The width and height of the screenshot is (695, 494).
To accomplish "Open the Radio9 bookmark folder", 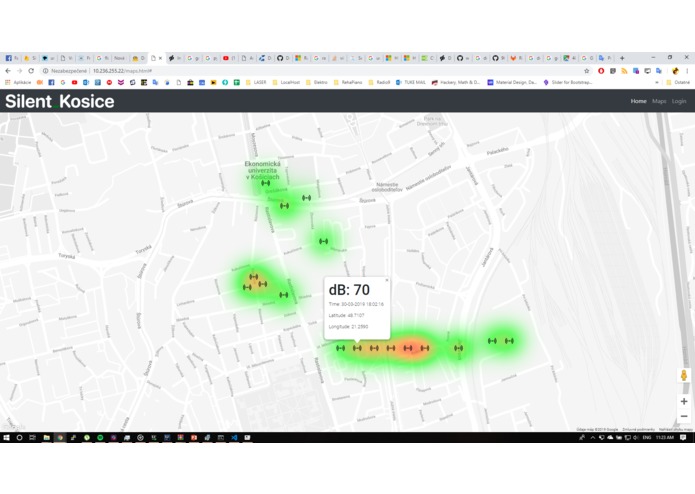I will [379, 82].
